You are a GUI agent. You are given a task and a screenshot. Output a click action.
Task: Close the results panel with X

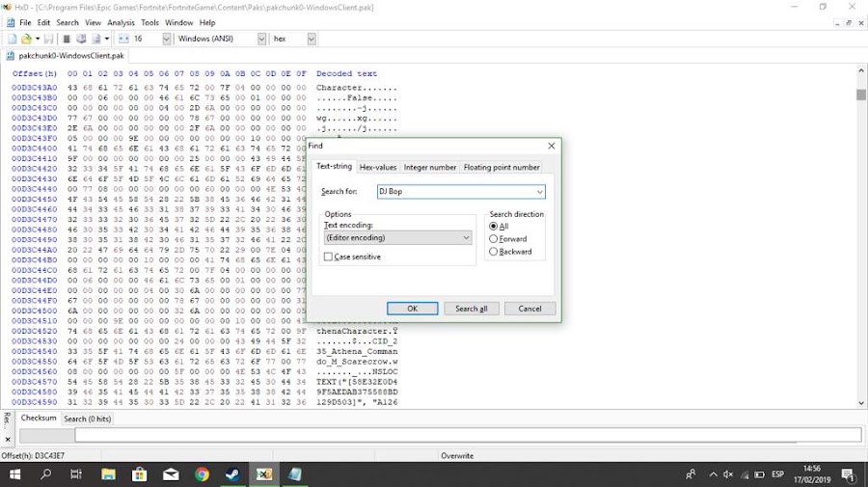(8, 440)
